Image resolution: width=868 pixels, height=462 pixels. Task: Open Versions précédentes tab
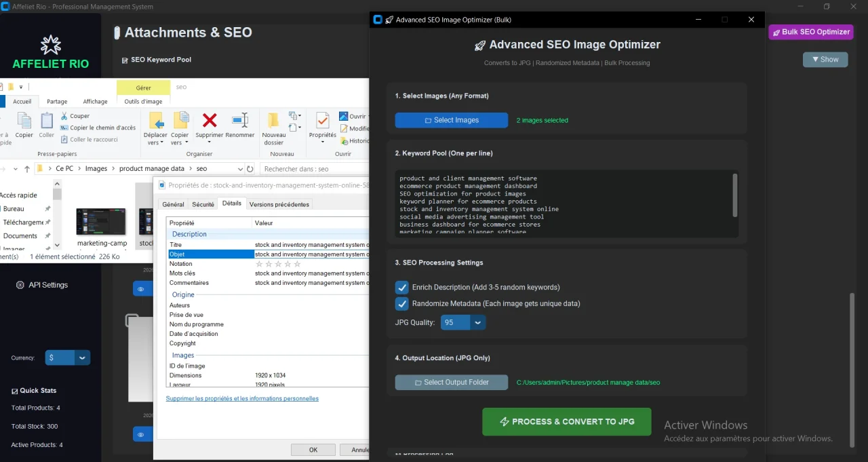point(279,204)
